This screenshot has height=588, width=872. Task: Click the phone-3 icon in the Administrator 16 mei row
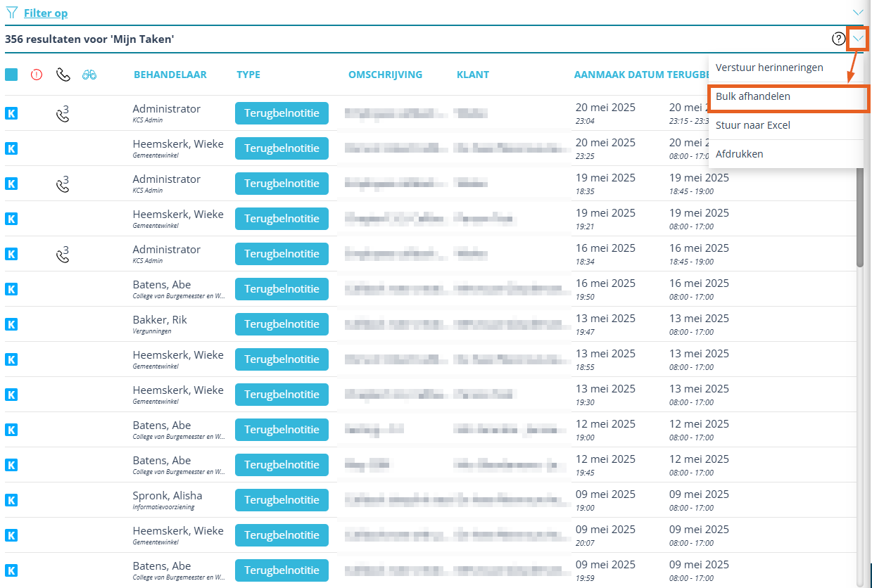[x=63, y=255]
